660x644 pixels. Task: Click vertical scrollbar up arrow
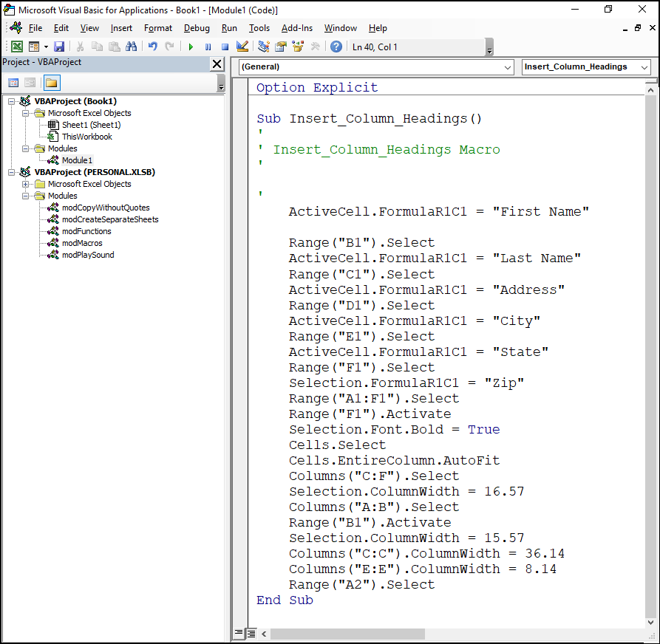tap(650, 90)
